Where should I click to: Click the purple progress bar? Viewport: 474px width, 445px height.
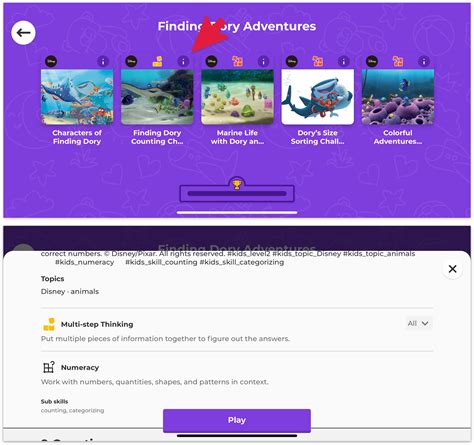pos(237,194)
